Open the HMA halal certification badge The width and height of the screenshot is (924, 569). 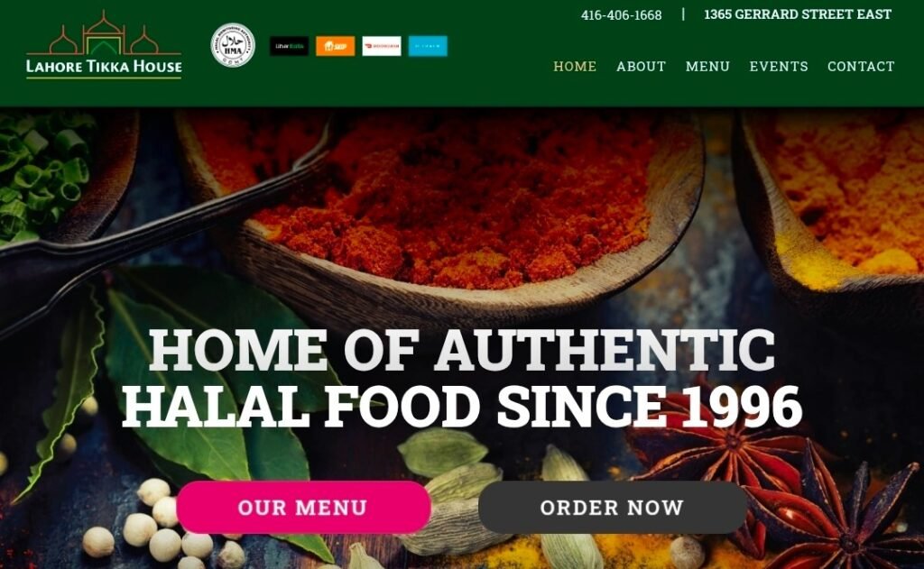click(x=233, y=45)
